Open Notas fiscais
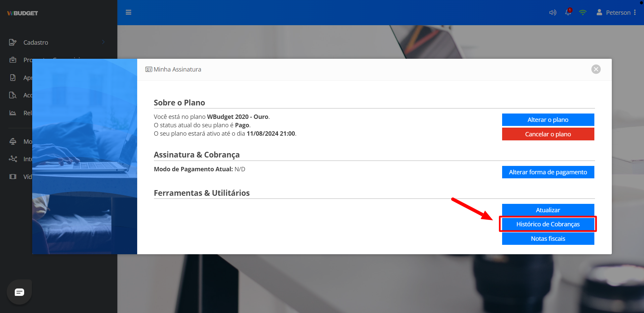644x313 pixels. 548,238
